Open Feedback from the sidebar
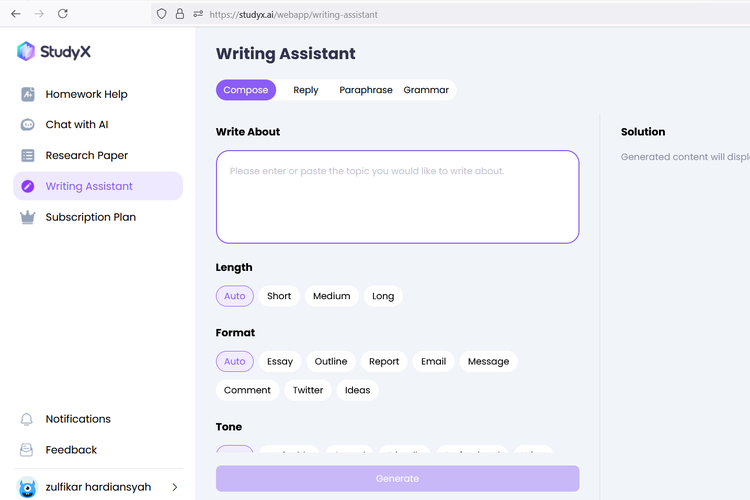Screen dimensions: 750x500 98,450
